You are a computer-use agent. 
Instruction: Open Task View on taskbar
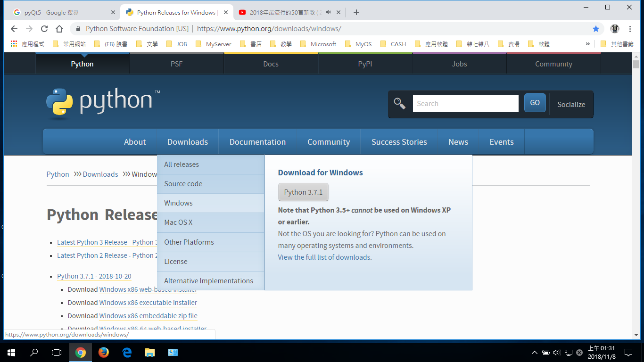point(57,352)
